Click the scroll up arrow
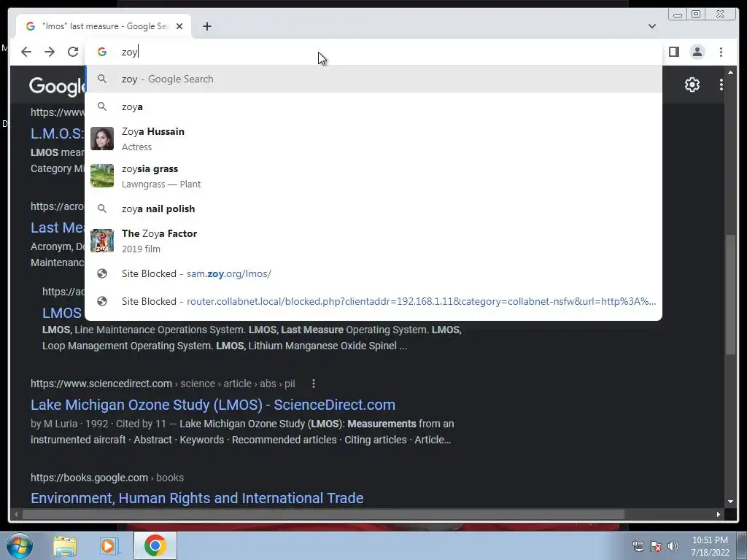Image resolution: width=747 pixels, height=560 pixels. [x=730, y=72]
